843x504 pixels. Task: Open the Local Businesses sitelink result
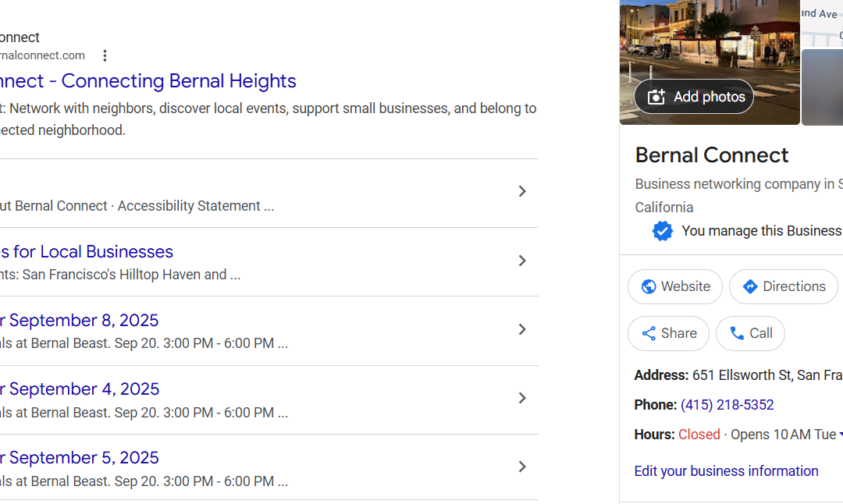(86, 251)
